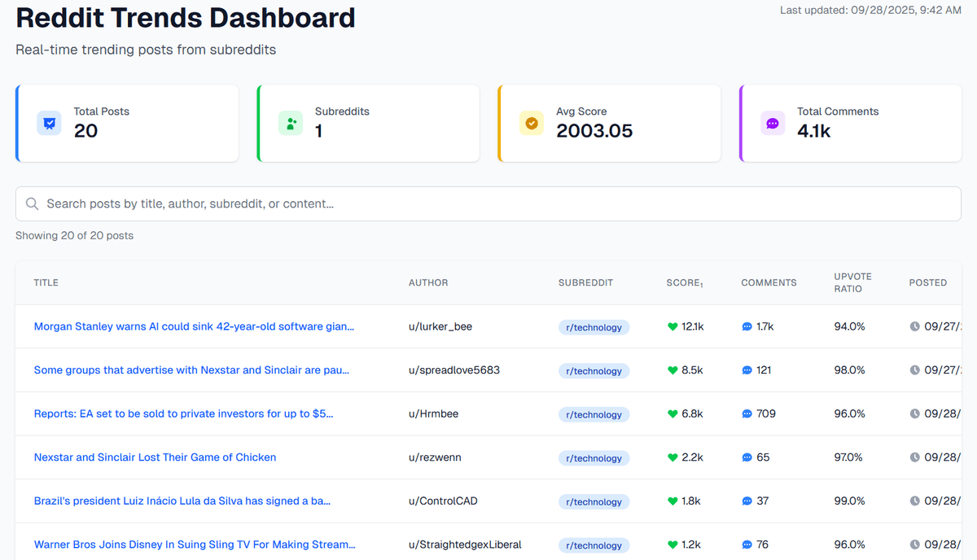Click the Total Posts checklist icon

pos(49,123)
